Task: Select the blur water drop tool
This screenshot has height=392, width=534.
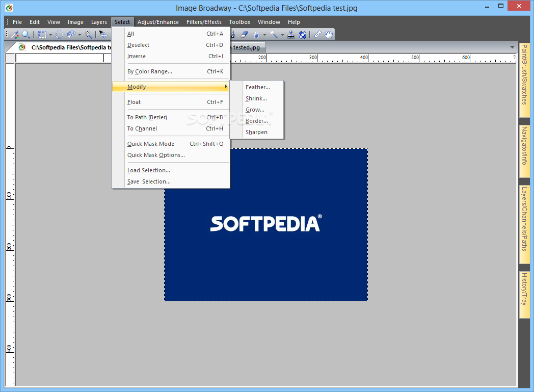Action: pyautogui.click(x=256, y=34)
